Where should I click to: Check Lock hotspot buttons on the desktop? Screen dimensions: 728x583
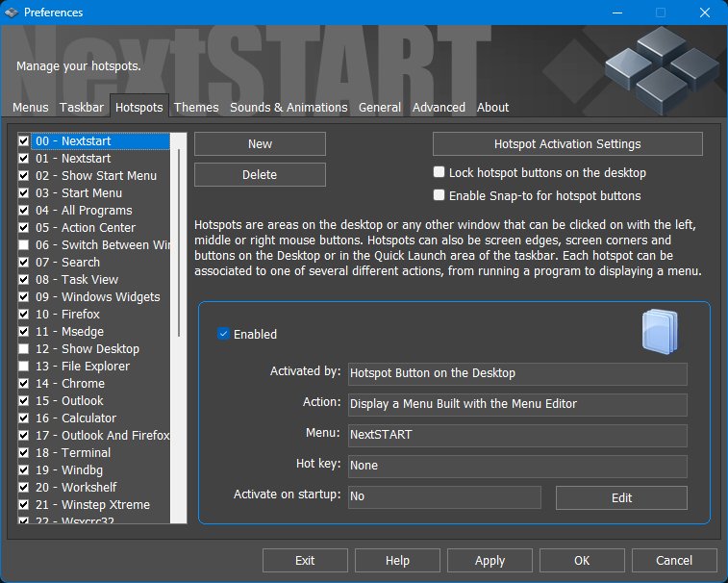point(439,172)
